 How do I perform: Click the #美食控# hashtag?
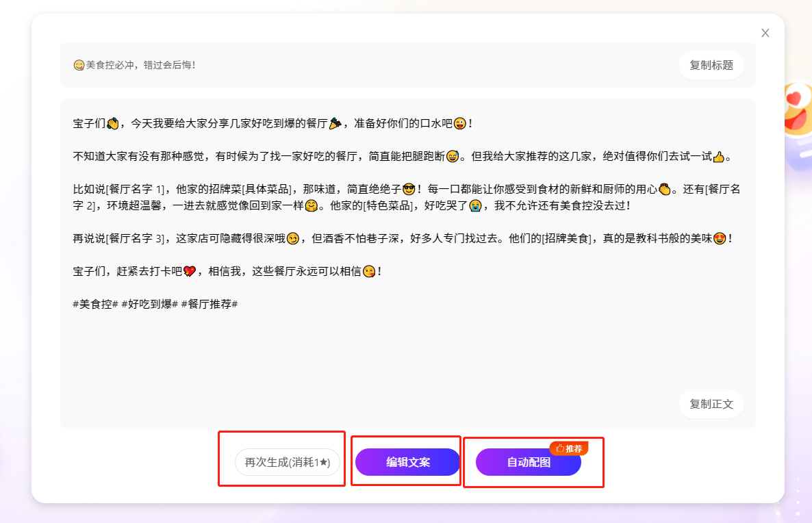point(96,303)
